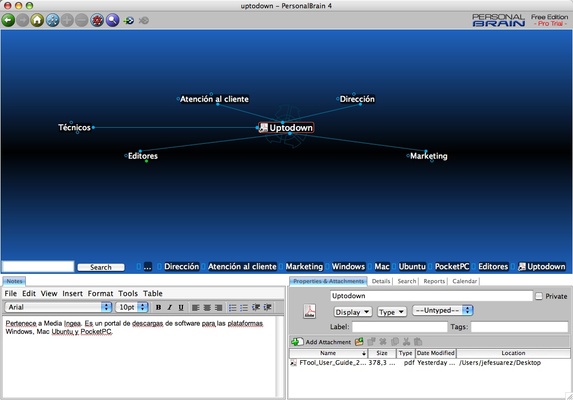Viewport: 573px width, 400px height.
Task: Select the Técnicos thought in the plex
Action: click(74, 127)
